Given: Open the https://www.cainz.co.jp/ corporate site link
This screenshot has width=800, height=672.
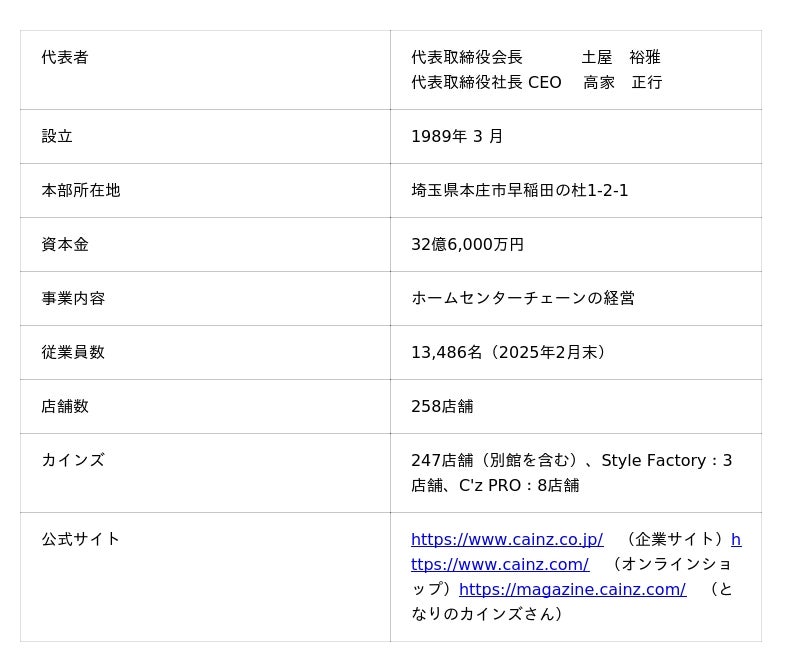Looking at the screenshot, I should pyautogui.click(x=506, y=539).
